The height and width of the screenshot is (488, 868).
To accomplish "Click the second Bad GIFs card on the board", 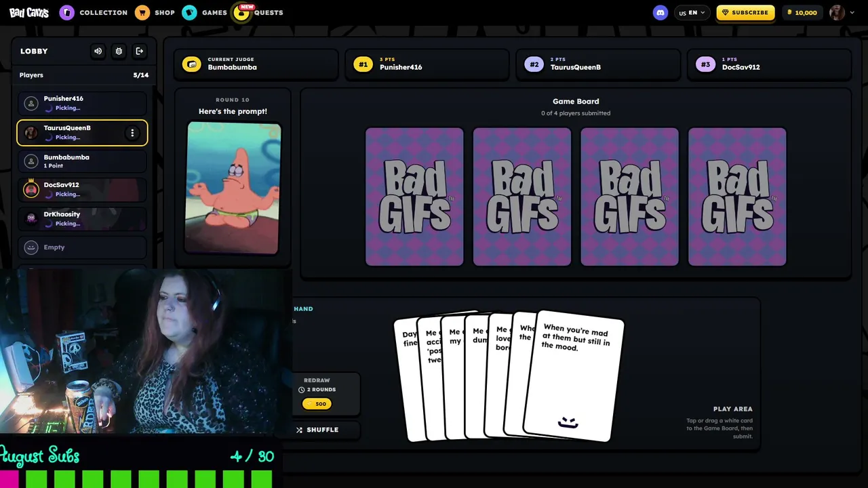I will (x=522, y=197).
